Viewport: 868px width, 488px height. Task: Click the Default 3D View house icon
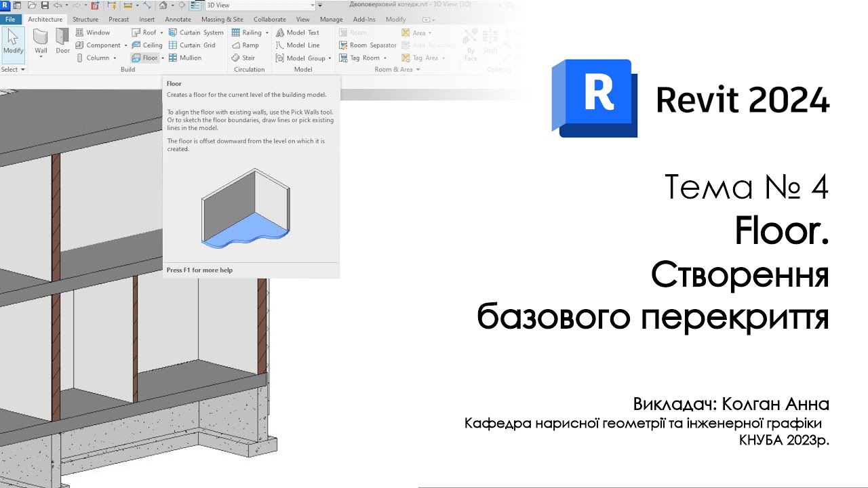point(163,5)
